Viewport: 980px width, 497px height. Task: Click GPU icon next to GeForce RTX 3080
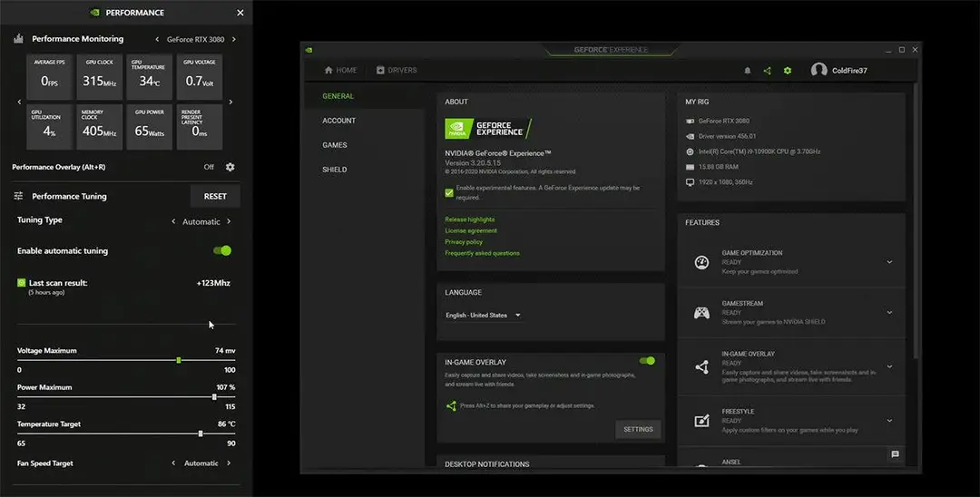coord(690,122)
